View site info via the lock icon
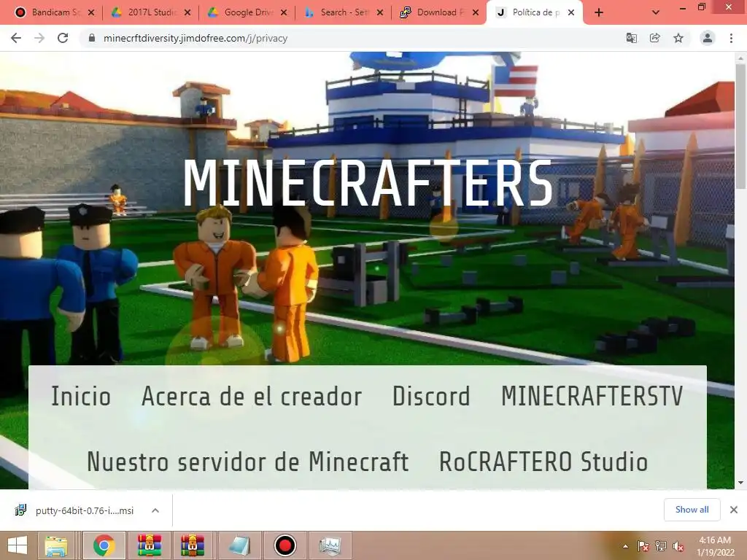 click(92, 38)
